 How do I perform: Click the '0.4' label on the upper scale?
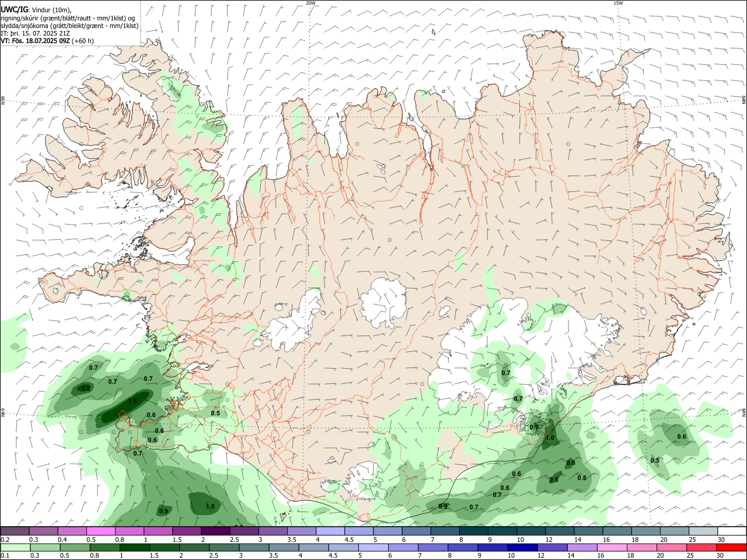click(62, 540)
